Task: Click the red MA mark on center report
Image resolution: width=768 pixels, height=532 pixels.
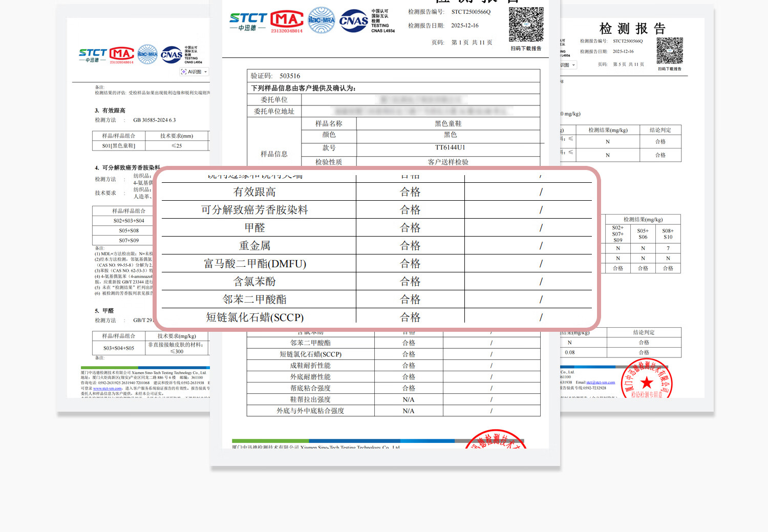Action: coord(287,22)
